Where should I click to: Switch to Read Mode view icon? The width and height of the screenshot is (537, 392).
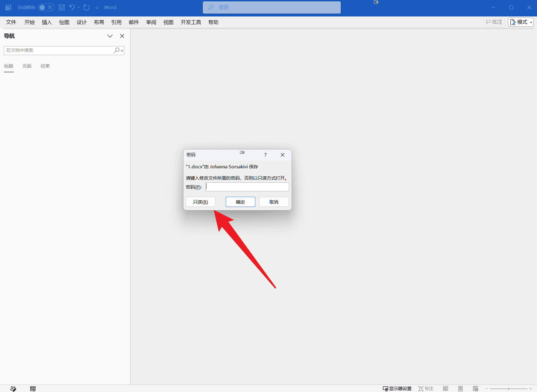click(x=445, y=389)
